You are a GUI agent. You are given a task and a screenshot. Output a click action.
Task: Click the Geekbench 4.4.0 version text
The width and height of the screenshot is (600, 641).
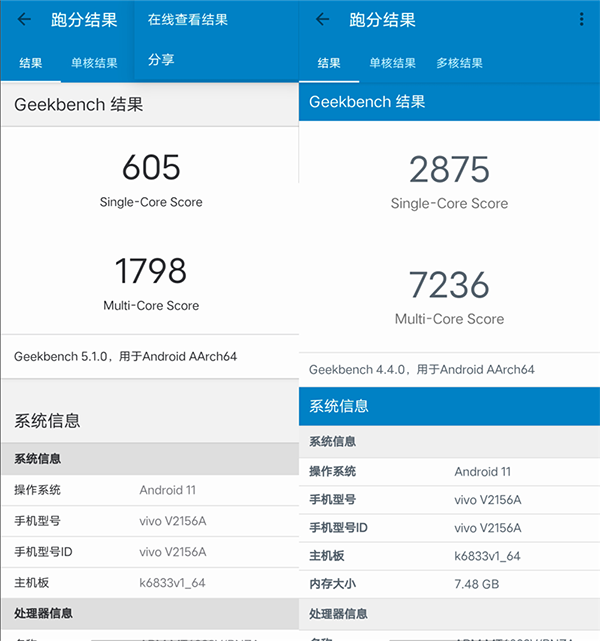pos(421,369)
